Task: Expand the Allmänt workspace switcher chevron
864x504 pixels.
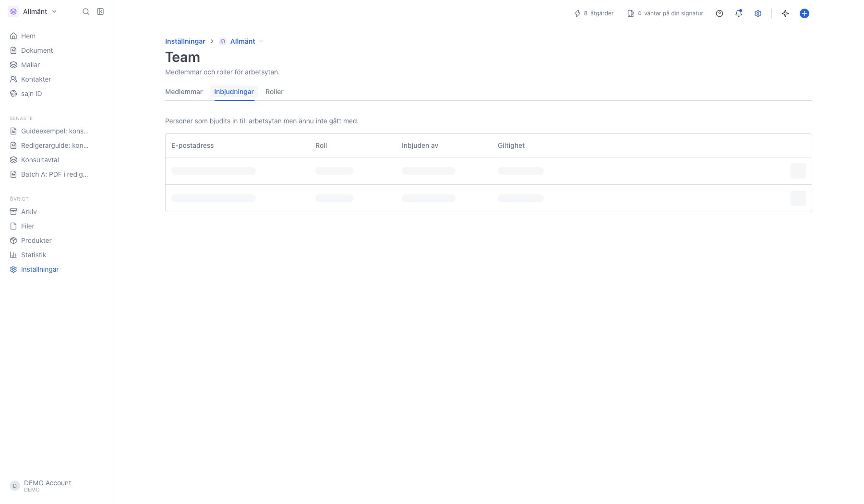Action: [x=54, y=12]
